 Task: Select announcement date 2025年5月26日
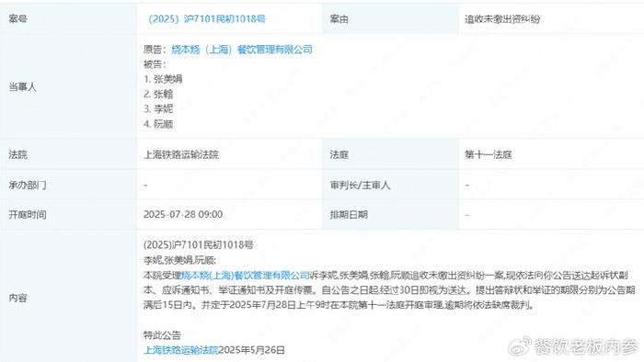(x=252, y=350)
